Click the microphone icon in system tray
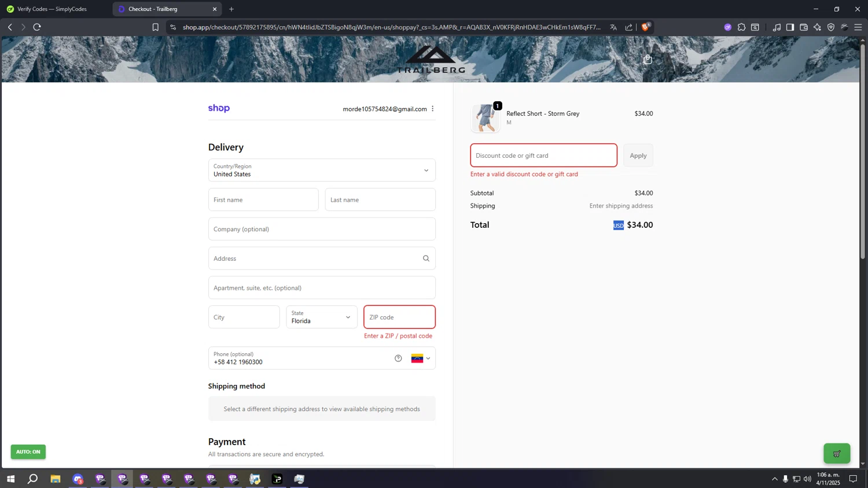This screenshot has width=868, height=488. click(785, 479)
